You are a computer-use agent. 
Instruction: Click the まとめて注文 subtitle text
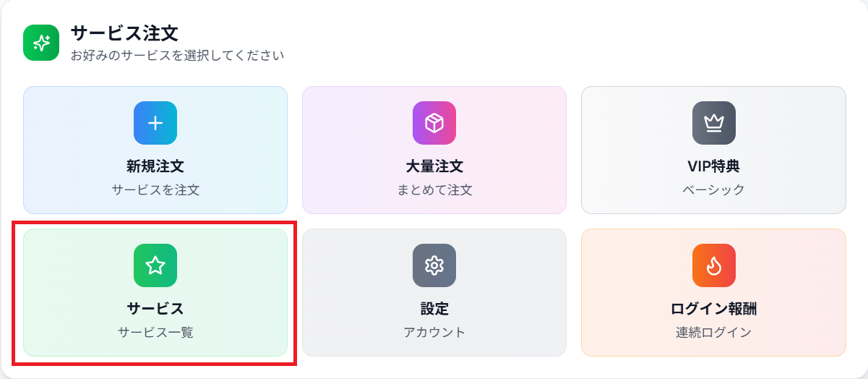point(434,190)
